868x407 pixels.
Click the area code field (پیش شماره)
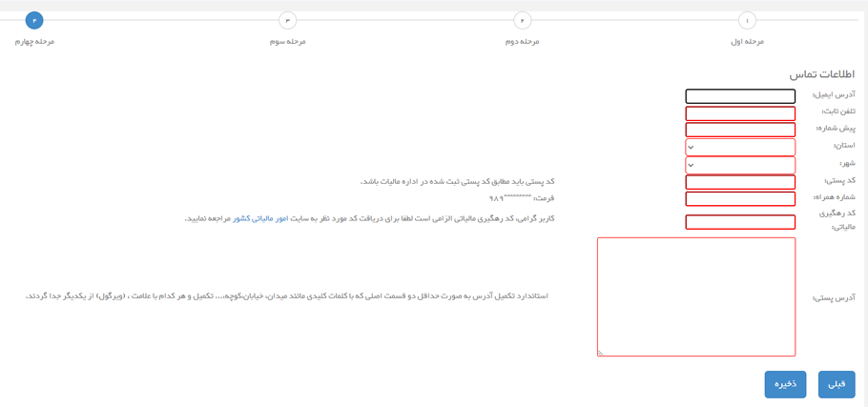tap(740, 130)
